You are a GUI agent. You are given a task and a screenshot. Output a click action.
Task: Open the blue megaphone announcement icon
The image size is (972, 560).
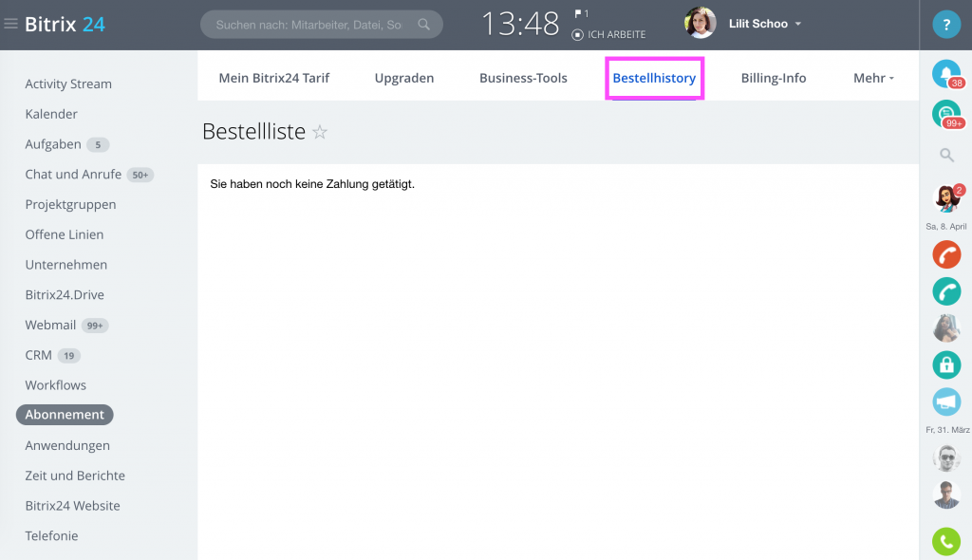(946, 401)
